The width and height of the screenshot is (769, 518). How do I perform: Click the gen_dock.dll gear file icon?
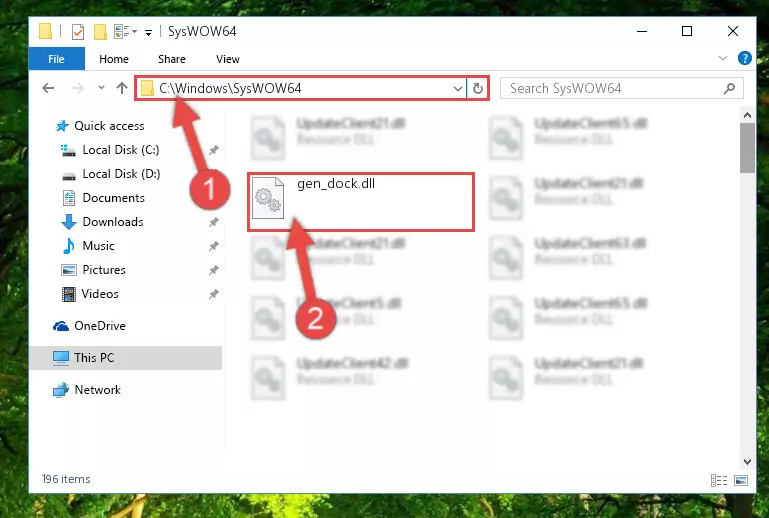pyautogui.click(x=268, y=198)
